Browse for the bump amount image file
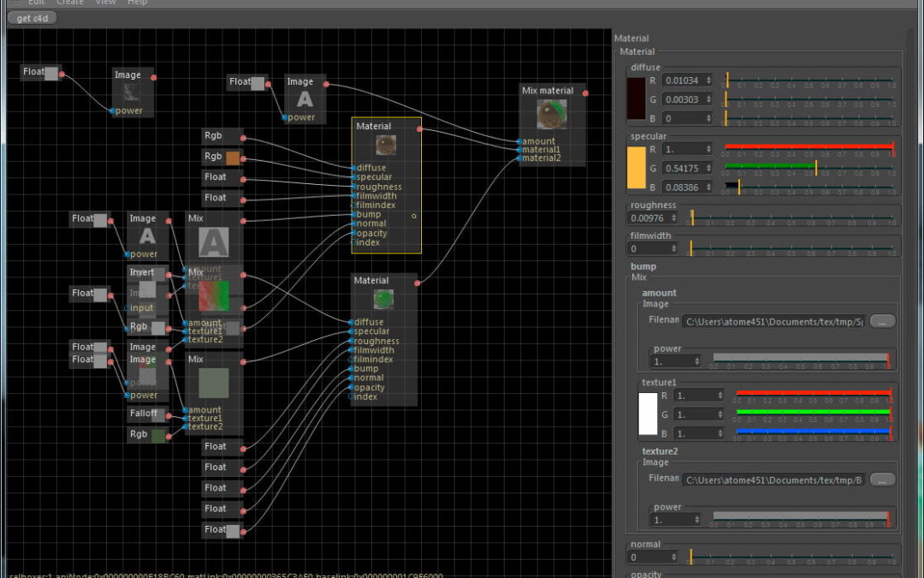924x578 pixels. point(882,321)
